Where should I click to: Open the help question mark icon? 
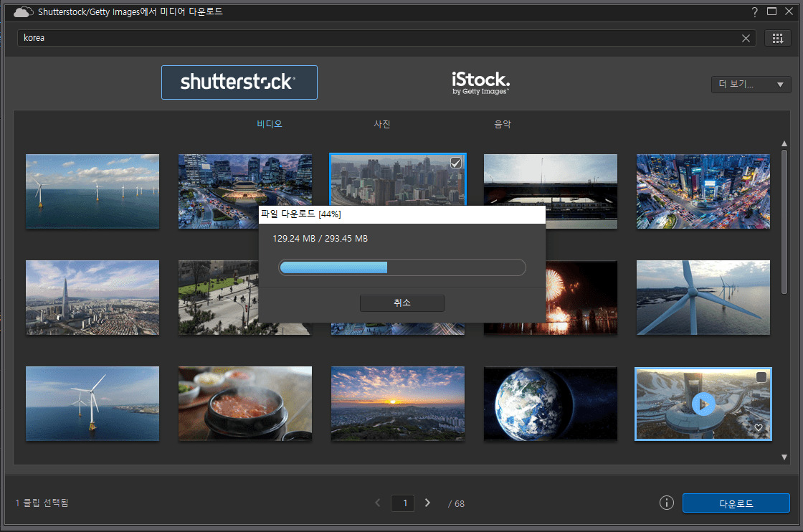[754, 11]
